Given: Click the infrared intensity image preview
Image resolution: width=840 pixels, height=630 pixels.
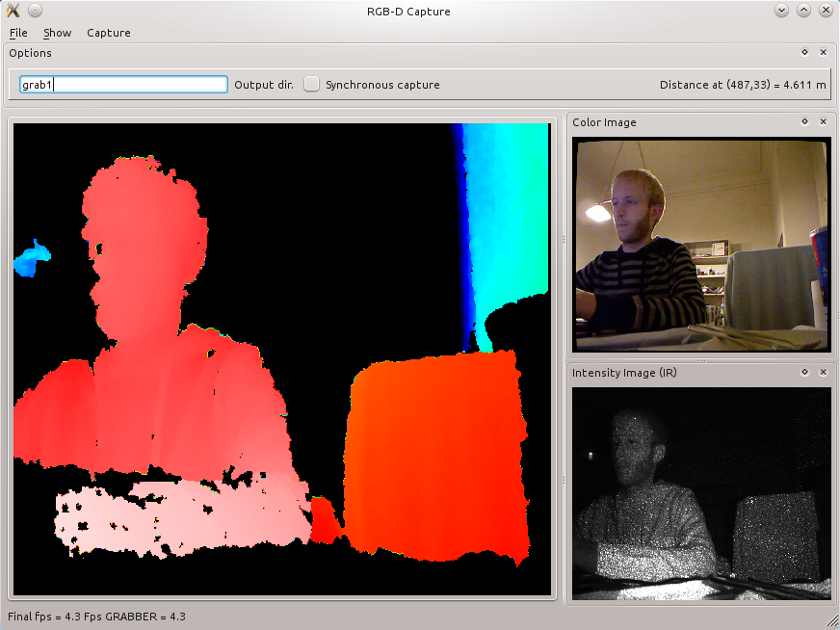Looking at the screenshot, I should pos(701,493).
